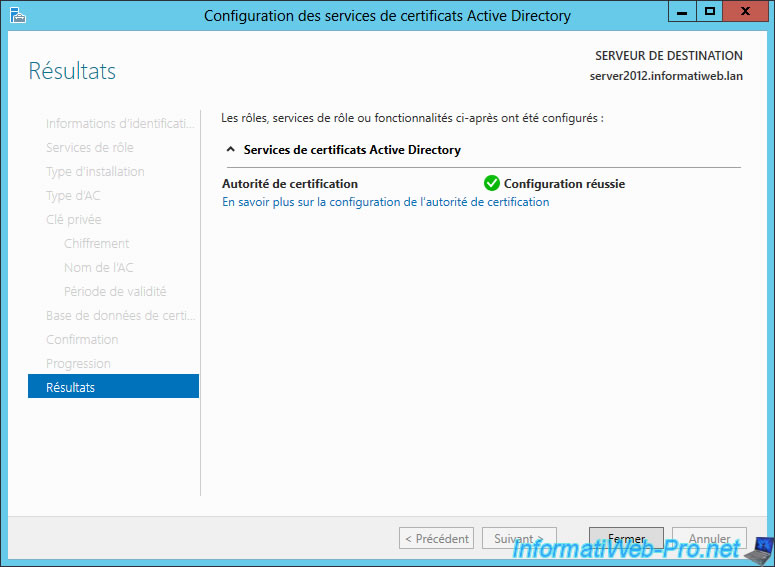The width and height of the screenshot is (775, 567).
Task: Click the wizard icon in title bar
Action: tap(18, 15)
